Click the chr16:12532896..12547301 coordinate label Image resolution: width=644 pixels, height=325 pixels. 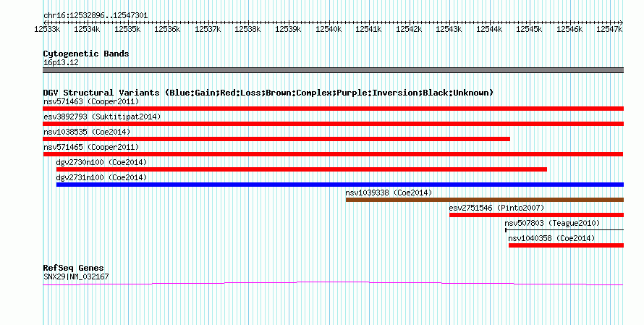pyautogui.click(x=96, y=16)
